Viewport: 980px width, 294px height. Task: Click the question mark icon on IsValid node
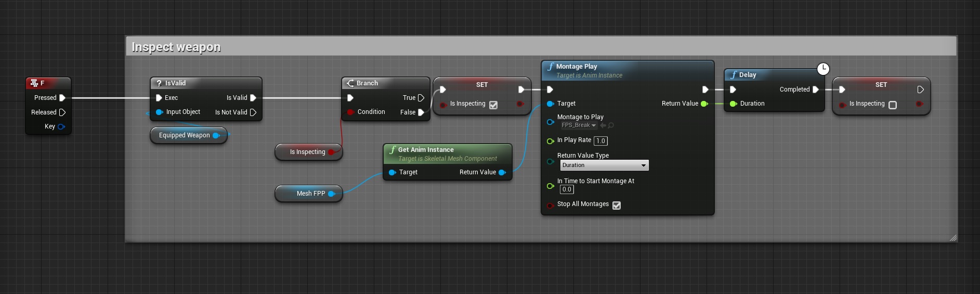159,83
